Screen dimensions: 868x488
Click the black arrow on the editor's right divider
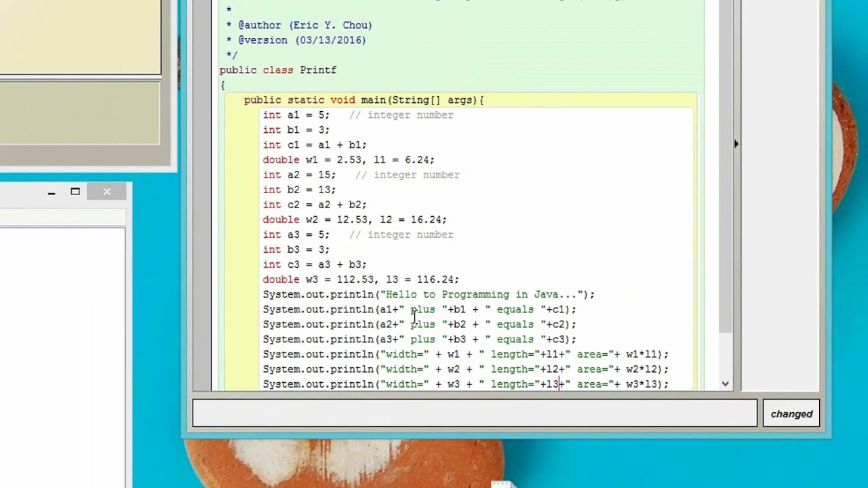tap(736, 144)
